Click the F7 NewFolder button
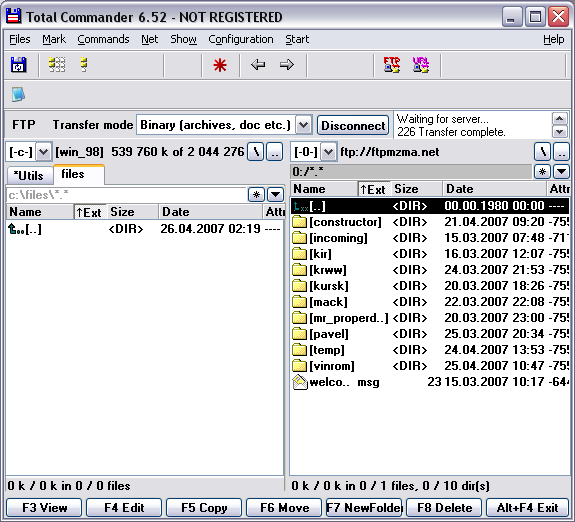The height and width of the screenshot is (522, 575). pos(364,508)
